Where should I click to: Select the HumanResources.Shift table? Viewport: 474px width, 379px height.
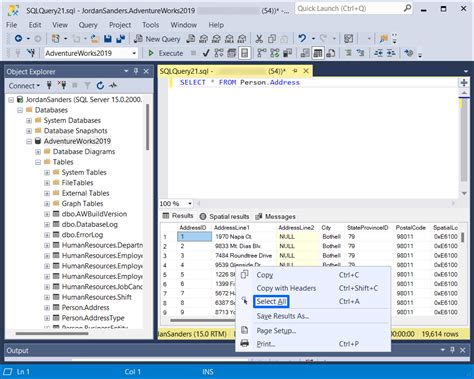96,297
